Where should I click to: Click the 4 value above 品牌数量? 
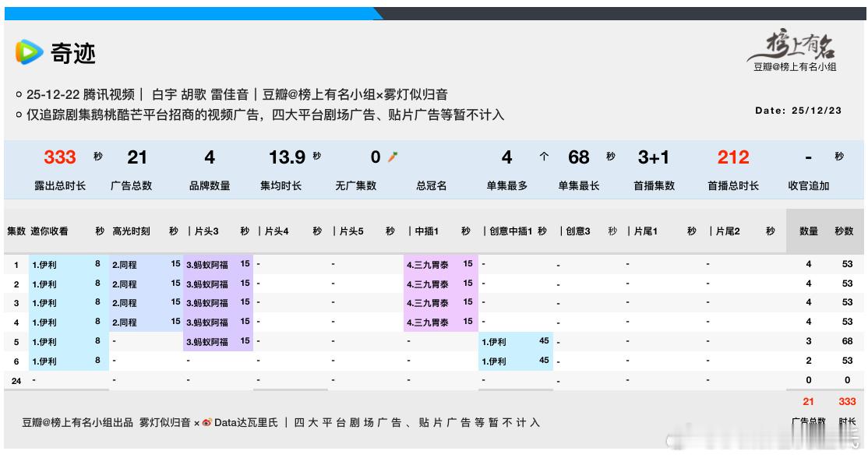(x=210, y=157)
